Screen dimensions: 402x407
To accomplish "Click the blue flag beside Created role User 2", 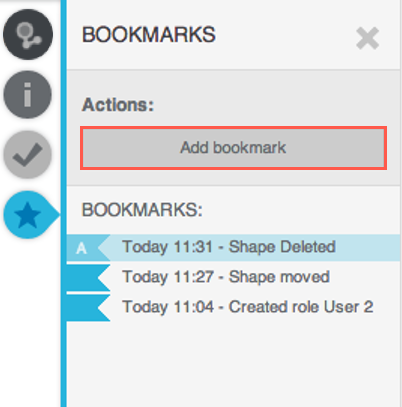I will [86, 308].
